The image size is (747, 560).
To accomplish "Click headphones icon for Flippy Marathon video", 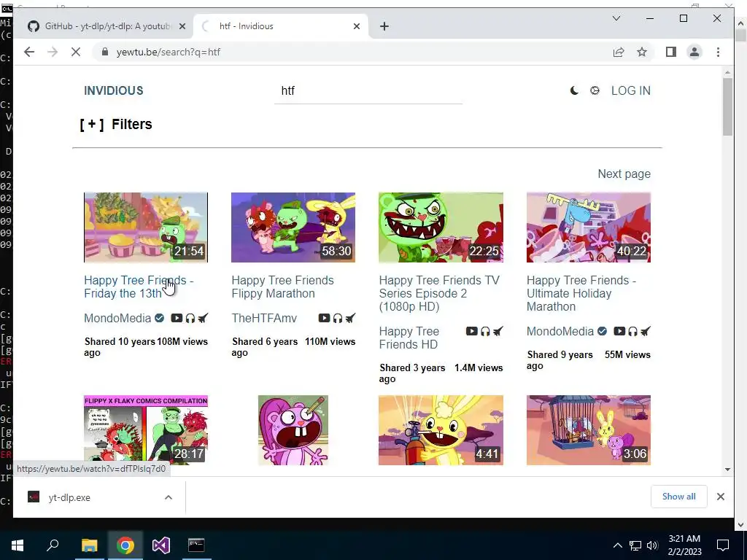I will pos(338,318).
